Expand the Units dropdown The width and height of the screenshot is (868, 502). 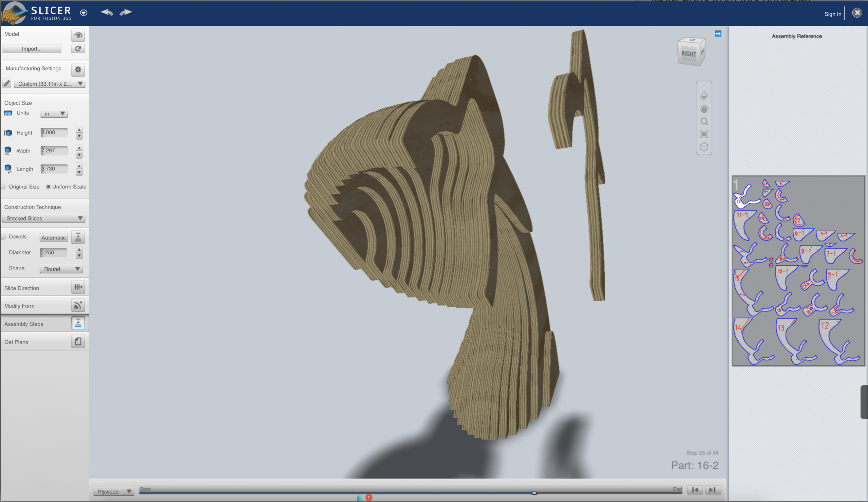[54, 113]
